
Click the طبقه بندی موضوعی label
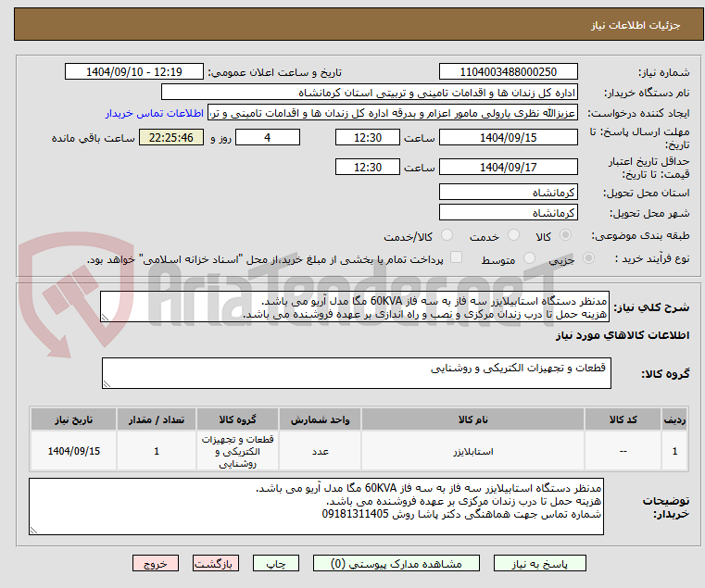point(640,235)
